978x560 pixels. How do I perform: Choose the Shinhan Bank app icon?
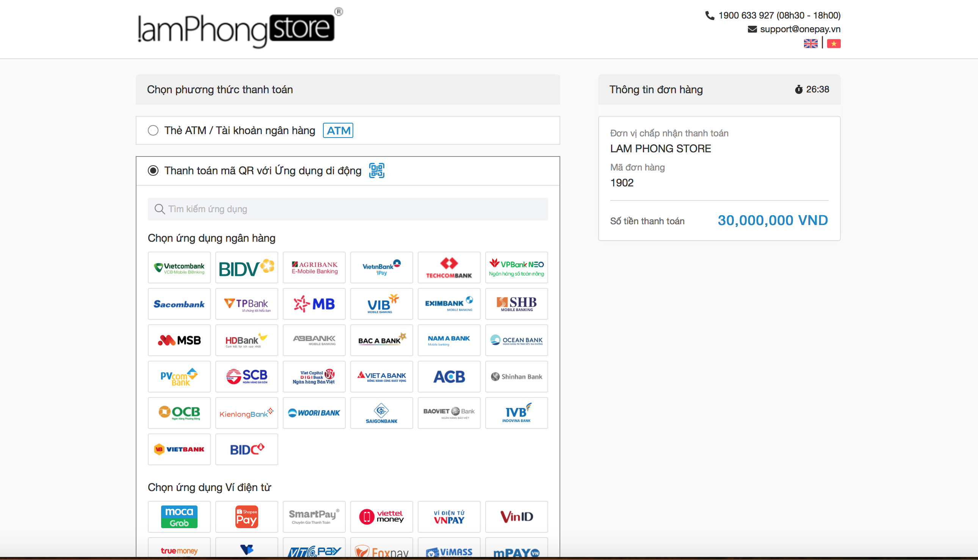click(x=516, y=377)
